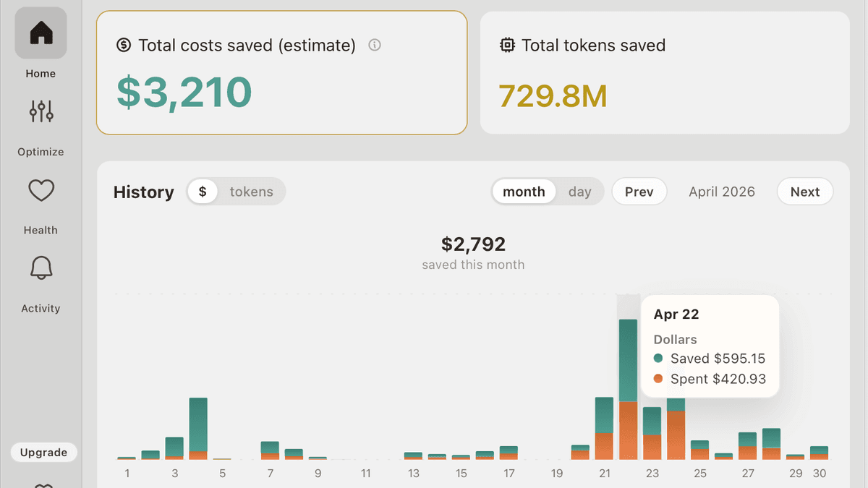Select the tall bar above day 4
The image size is (868, 488).
tap(198, 428)
